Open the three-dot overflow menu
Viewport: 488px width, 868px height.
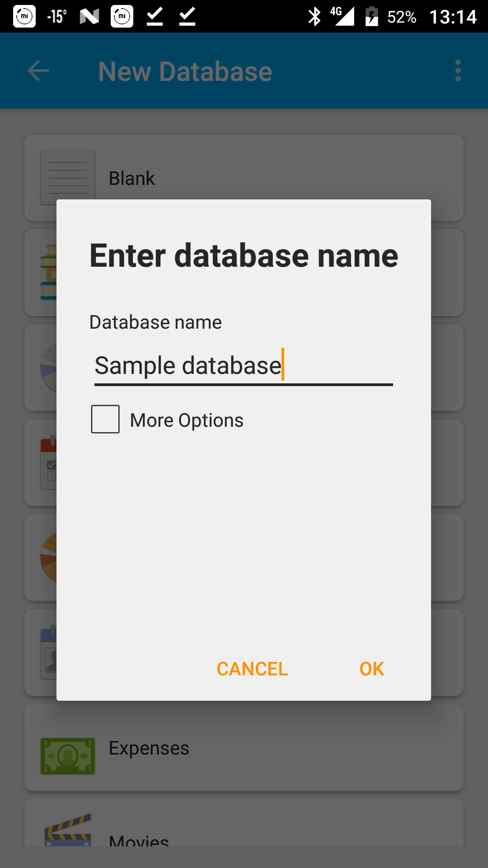click(458, 71)
